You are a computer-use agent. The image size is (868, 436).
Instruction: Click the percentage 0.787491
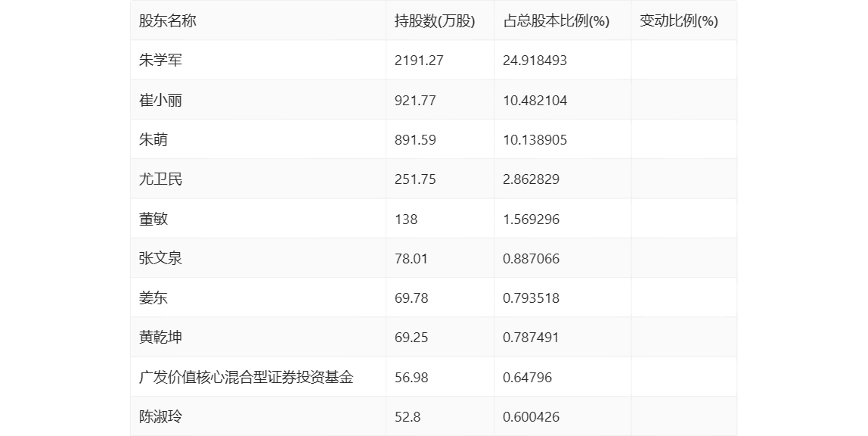tap(531, 338)
